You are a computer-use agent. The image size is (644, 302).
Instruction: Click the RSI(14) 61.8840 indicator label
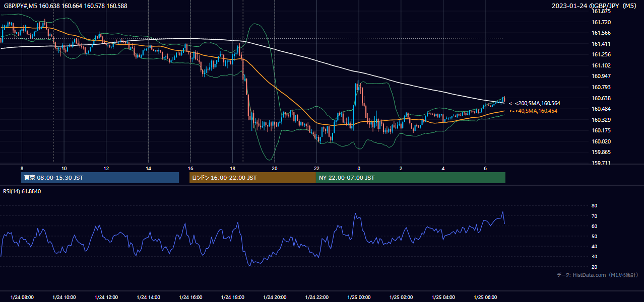pos(22,191)
